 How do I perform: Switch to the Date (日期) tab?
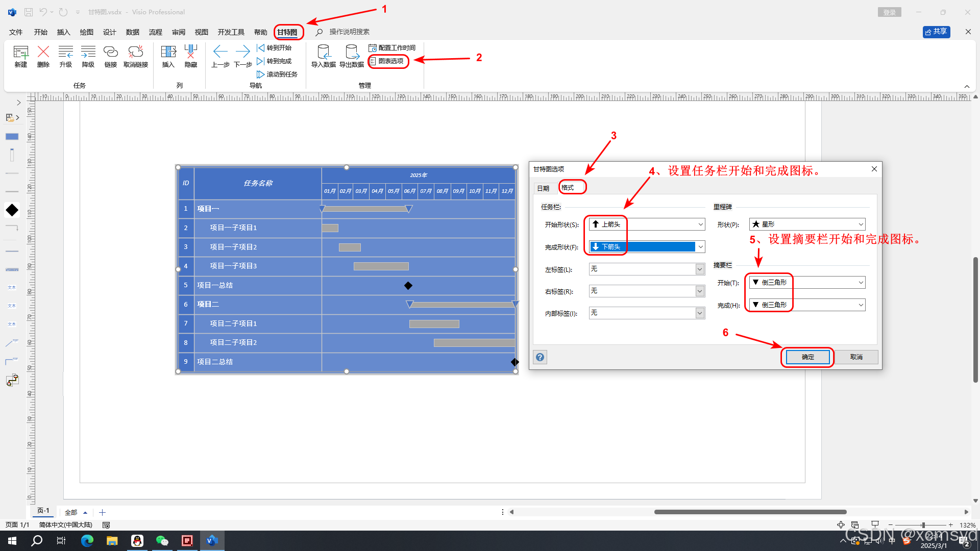click(x=543, y=188)
